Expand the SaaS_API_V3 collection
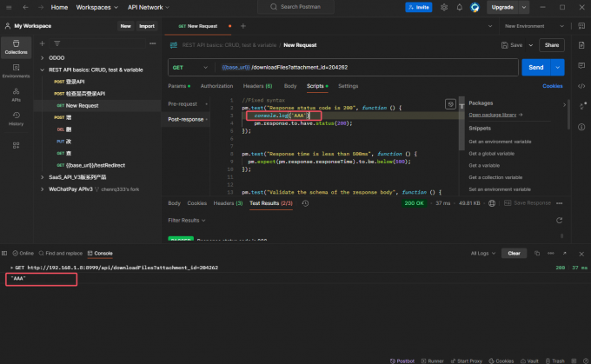Screen dimensions: 591x364 click(x=43, y=177)
